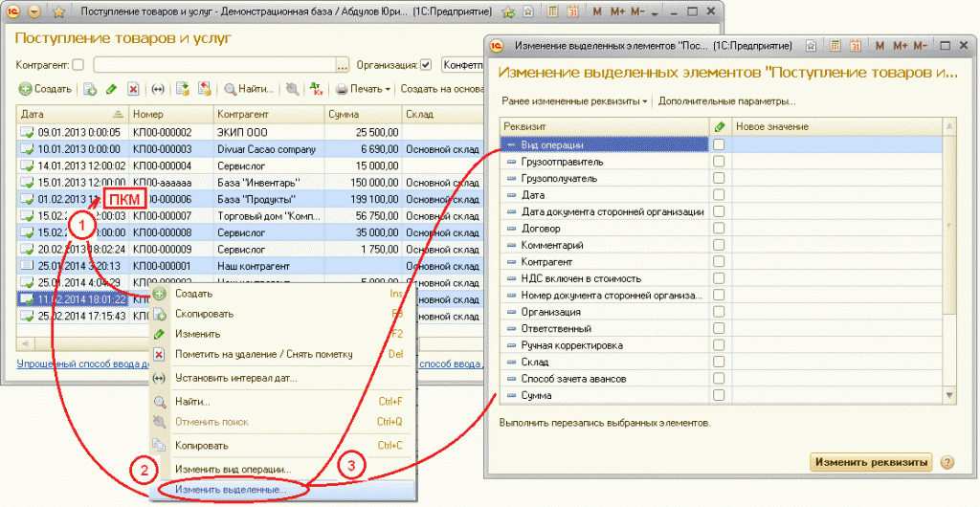Tick the checkbox for Грузоотправитель row
The image size is (980, 507).
pos(719,162)
